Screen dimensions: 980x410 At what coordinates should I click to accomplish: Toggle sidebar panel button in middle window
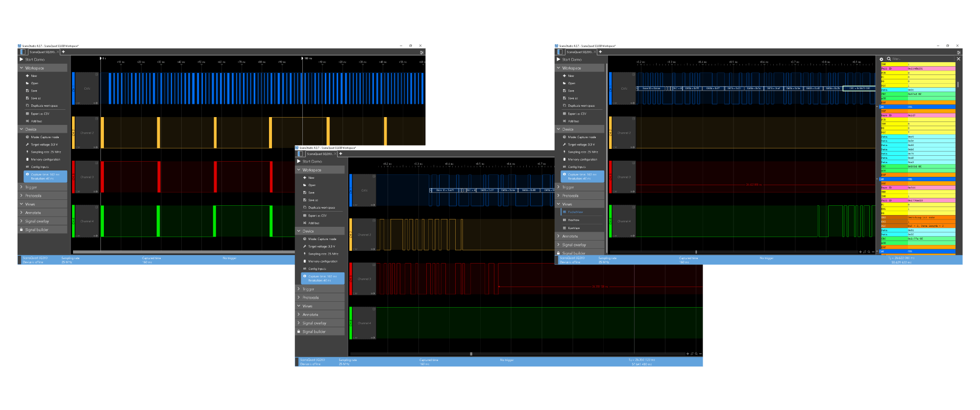pos(300,153)
